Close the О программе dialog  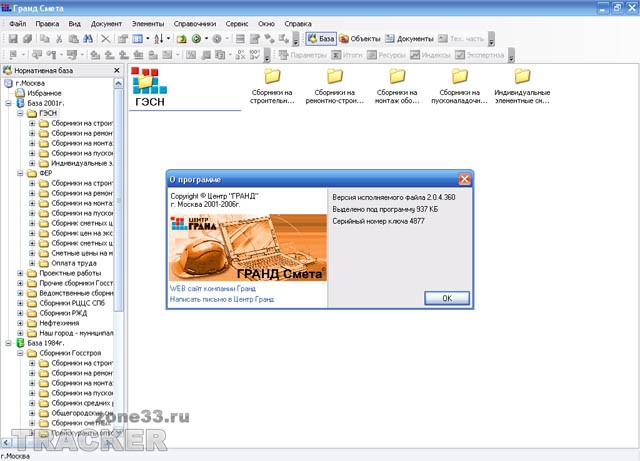(464, 179)
